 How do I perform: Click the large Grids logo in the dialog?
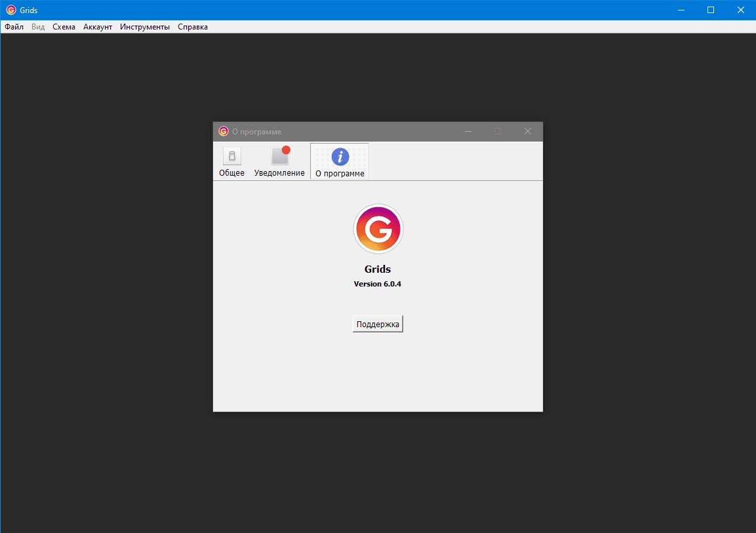point(378,229)
